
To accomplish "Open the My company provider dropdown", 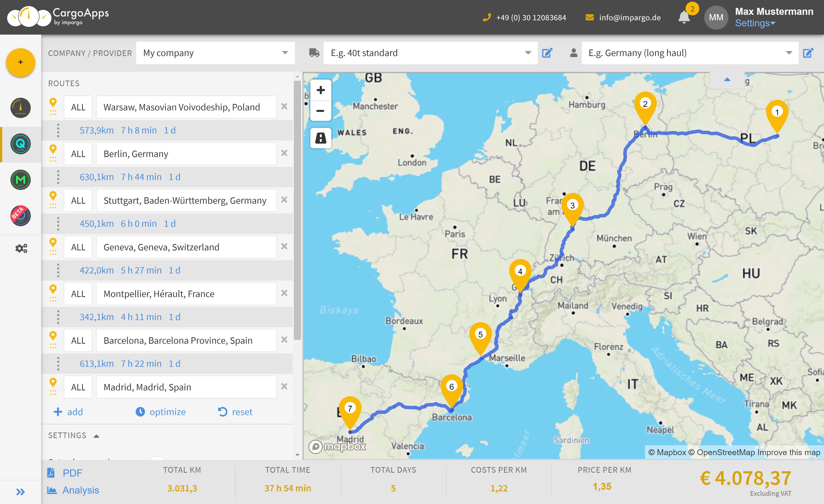I will (x=215, y=53).
